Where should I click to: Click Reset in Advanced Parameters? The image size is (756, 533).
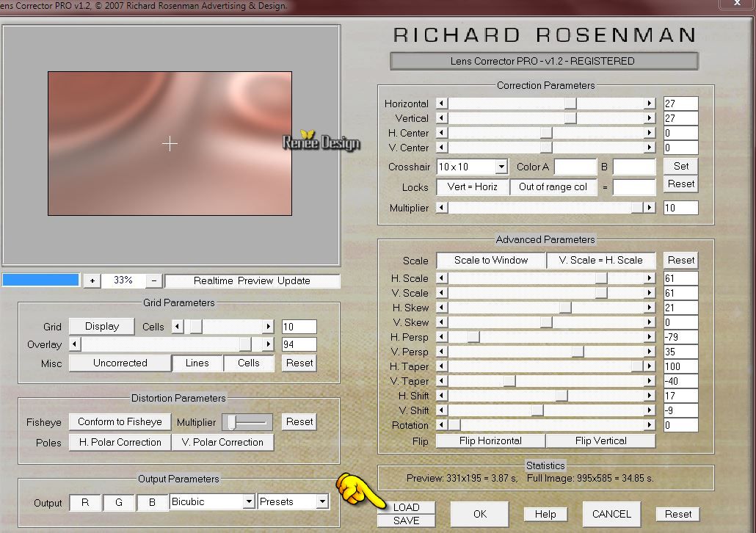coord(681,261)
